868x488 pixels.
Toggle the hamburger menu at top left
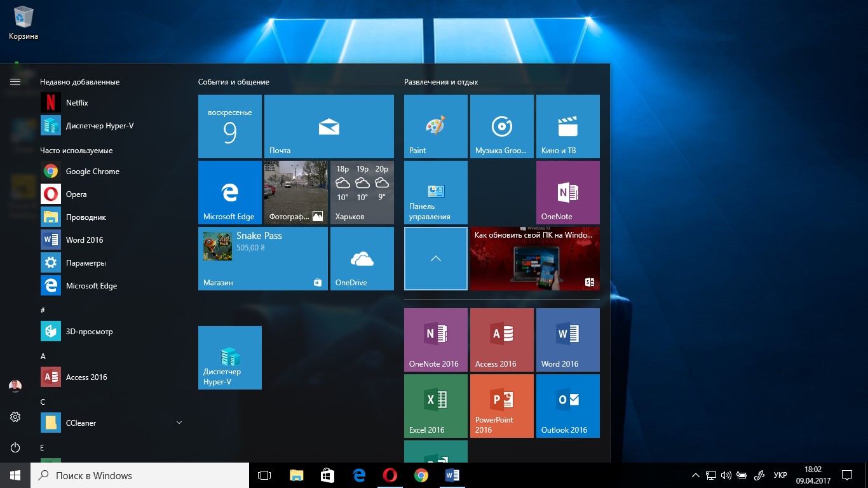pyautogui.click(x=15, y=81)
